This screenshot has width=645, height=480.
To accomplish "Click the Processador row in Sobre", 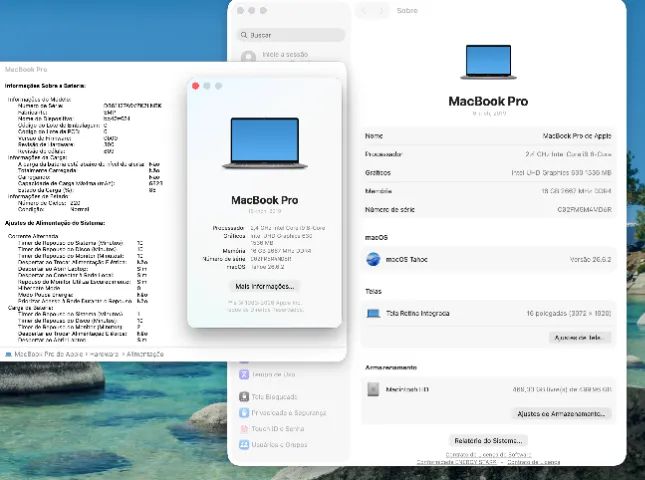I will (x=488, y=154).
